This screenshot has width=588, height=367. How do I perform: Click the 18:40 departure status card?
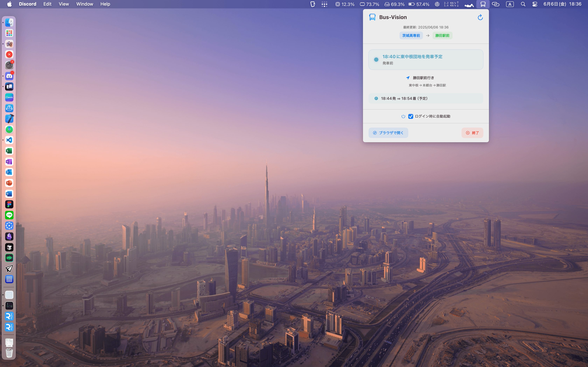[425, 59]
